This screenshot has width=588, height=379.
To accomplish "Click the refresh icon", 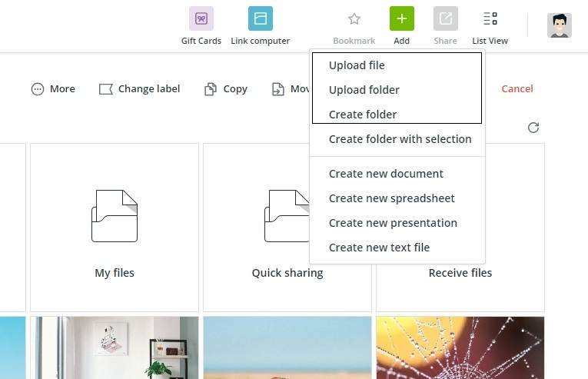I will [x=533, y=128].
